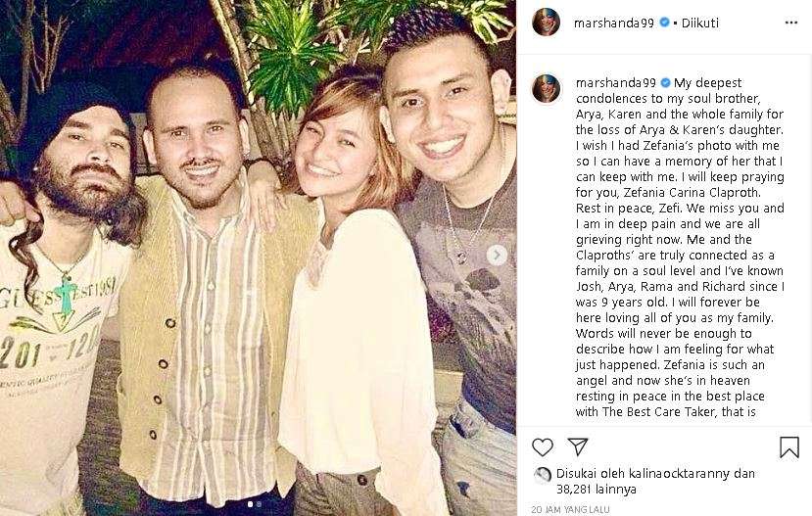Click the verified badge next to caption username

tap(666, 82)
